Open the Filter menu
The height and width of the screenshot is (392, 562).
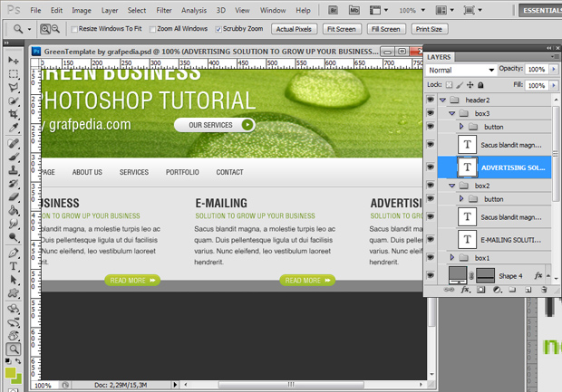tap(164, 10)
